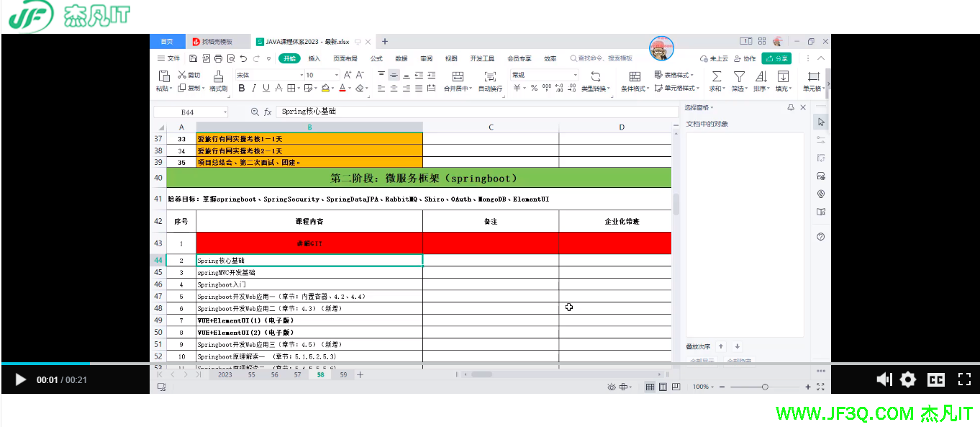Play the video
Screen dimensions: 980x427
click(x=21, y=379)
